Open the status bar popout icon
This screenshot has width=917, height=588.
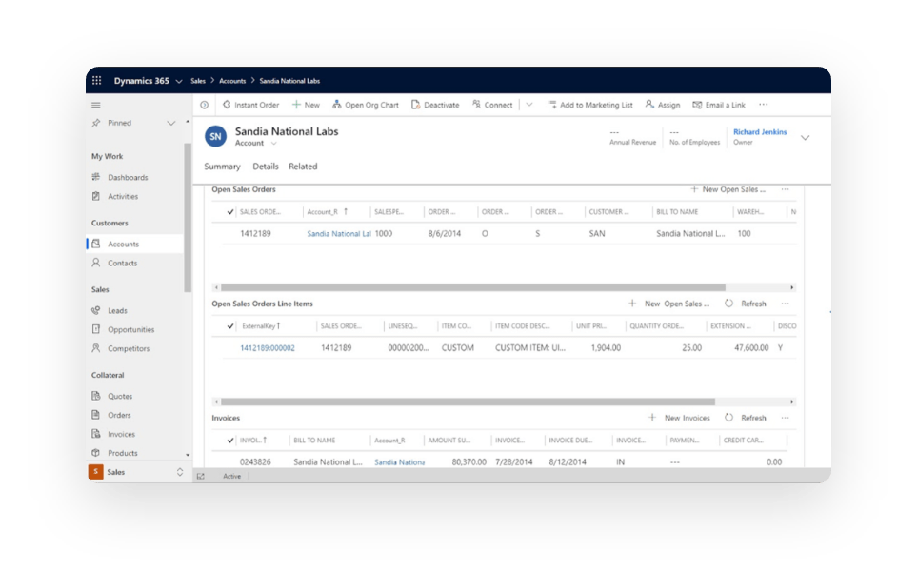(x=201, y=477)
